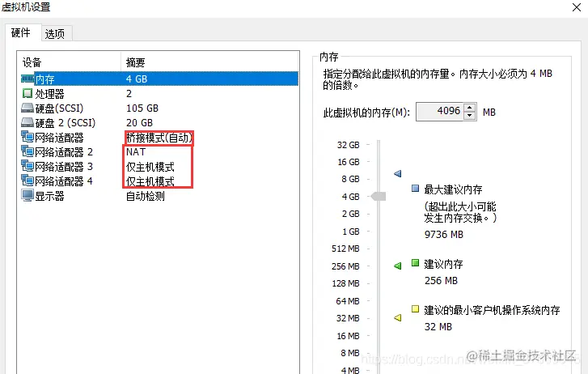Click the 64 MB slider scale label

click(x=348, y=301)
